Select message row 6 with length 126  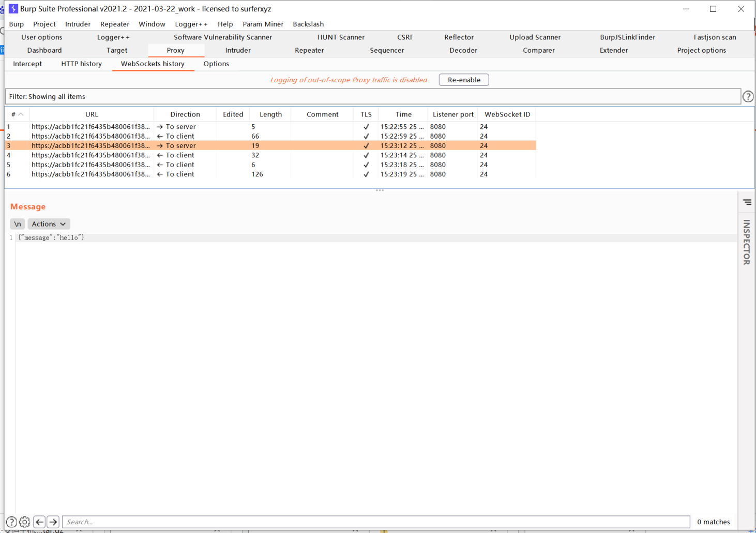coord(270,174)
